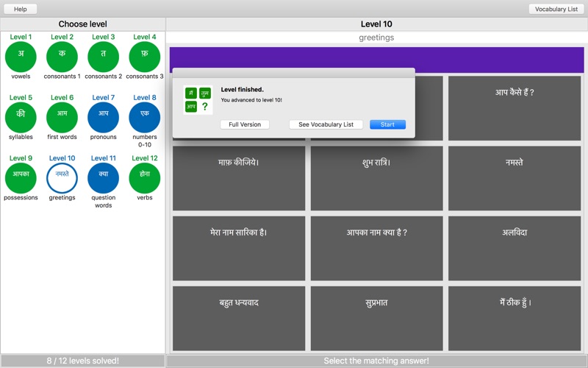Select the card 'बहुत धन्यवाद'
Viewport: 588px width, 368px height.
pos(239,319)
